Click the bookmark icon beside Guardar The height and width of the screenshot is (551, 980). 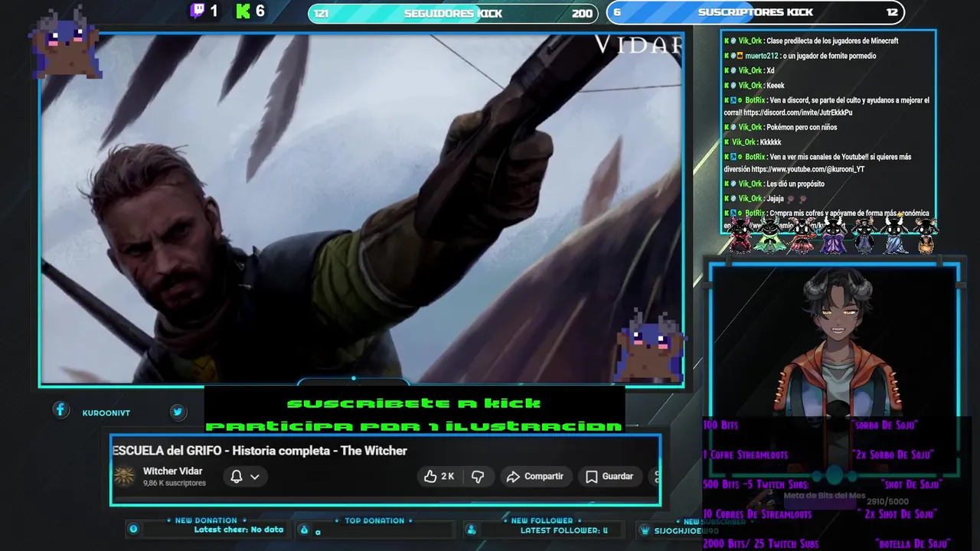pyautogui.click(x=591, y=476)
